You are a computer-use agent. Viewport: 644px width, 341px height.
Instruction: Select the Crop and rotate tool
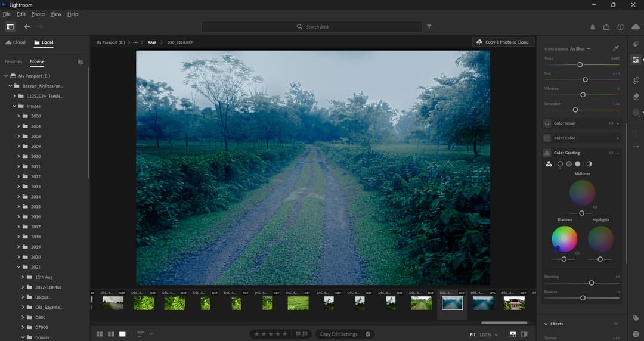tap(636, 80)
